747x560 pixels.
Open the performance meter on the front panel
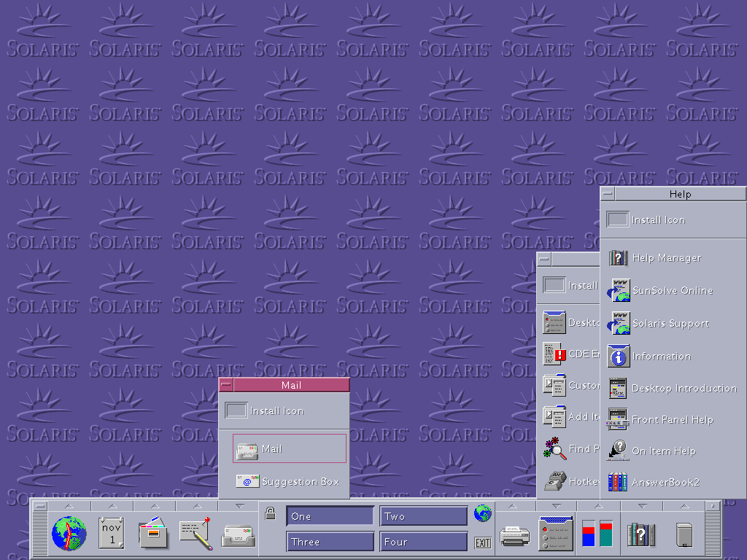click(597, 533)
